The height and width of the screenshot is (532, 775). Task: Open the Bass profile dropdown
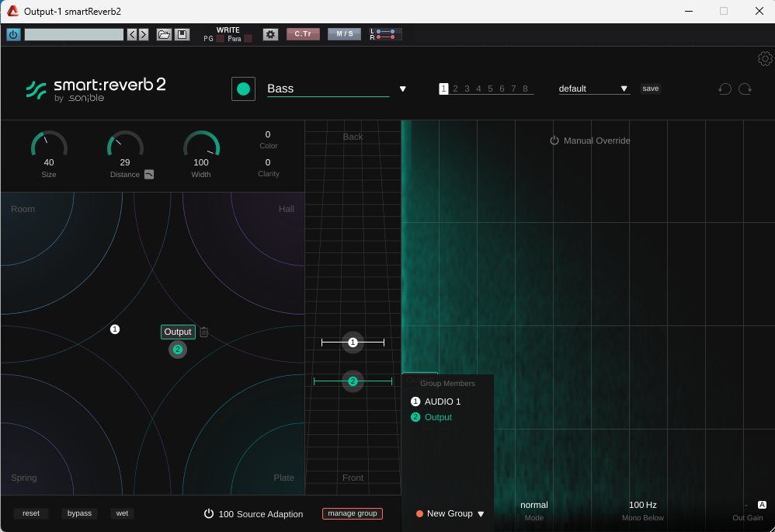coord(328,89)
